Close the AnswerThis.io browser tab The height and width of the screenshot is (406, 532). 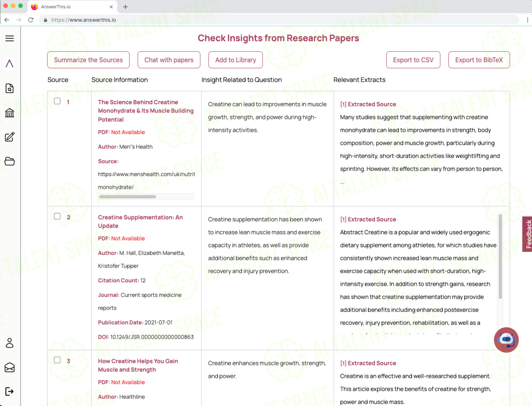pyautogui.click(x=111, y=7)
